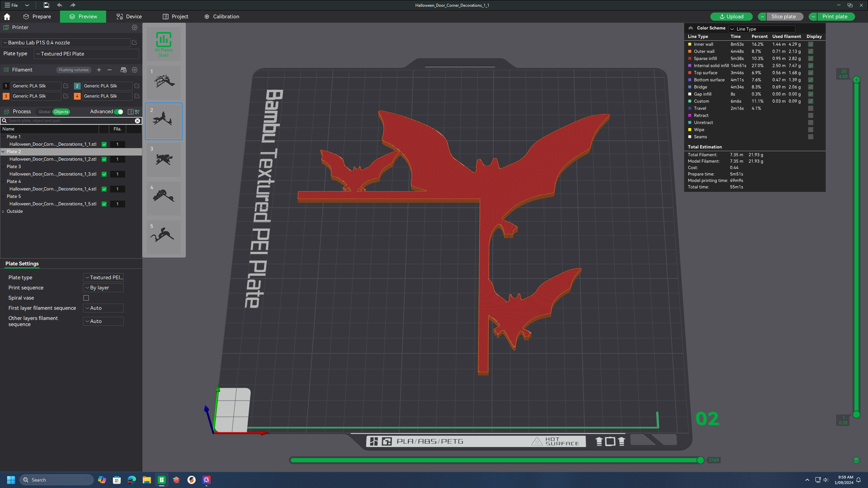Enable Spiral vase checkbox
Screen dimensions: 868x488
[86, 298]
